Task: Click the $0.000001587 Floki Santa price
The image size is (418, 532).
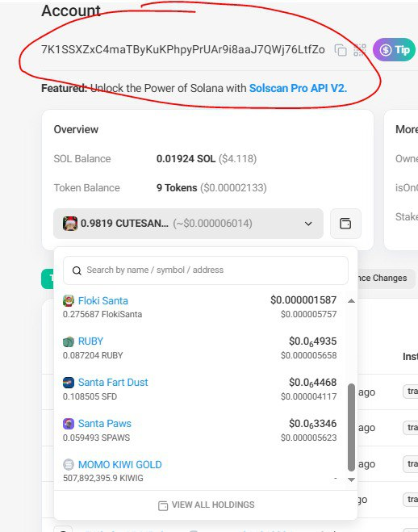Action: click(x=303, y=300)
